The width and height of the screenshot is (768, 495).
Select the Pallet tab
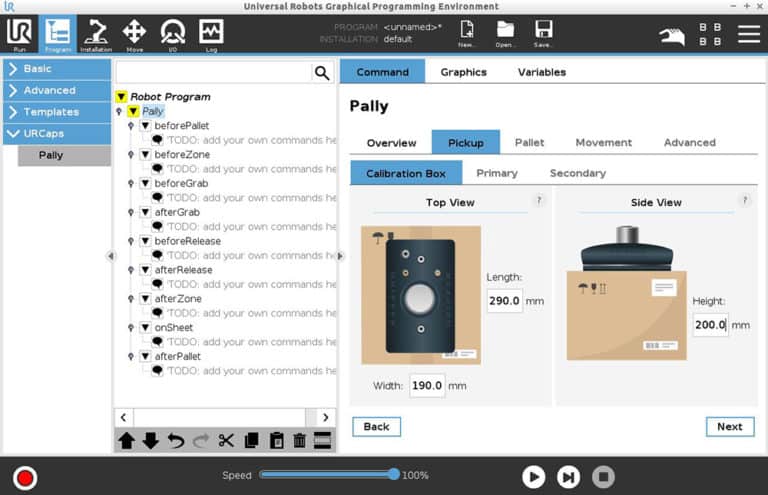pyautogui.click(x=529, y=142)
